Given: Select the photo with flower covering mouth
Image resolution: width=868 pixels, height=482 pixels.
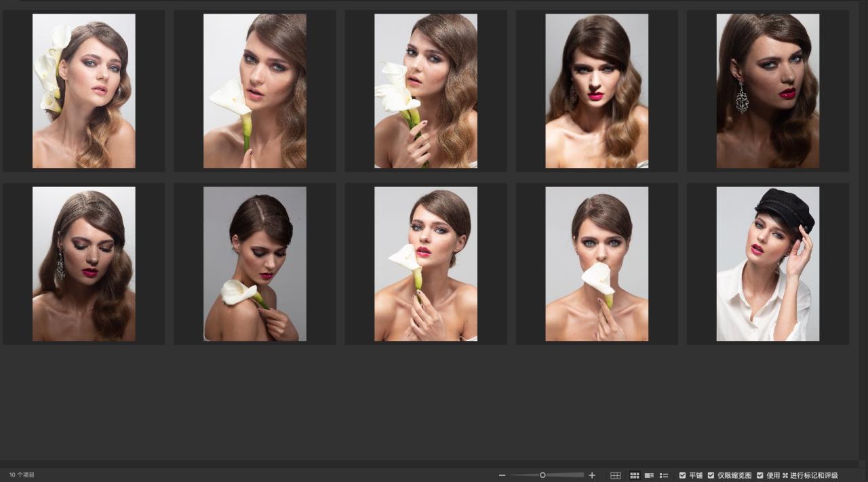Looking at the screenshot, I should click(597, 264).
